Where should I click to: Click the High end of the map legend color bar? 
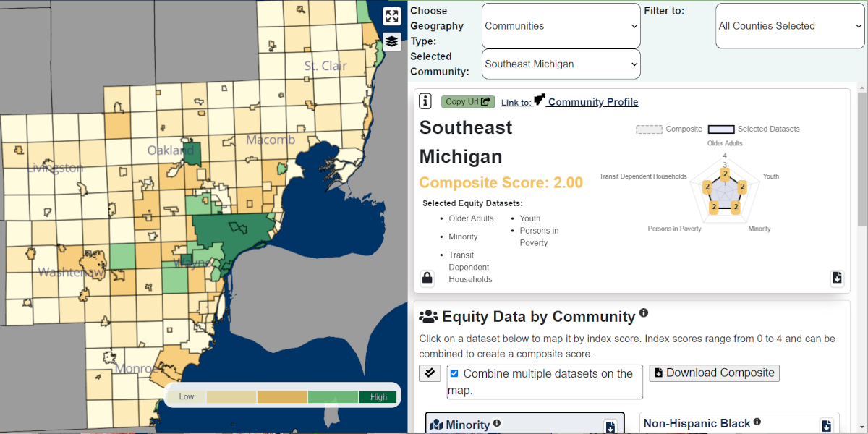[x=377, y=396]
